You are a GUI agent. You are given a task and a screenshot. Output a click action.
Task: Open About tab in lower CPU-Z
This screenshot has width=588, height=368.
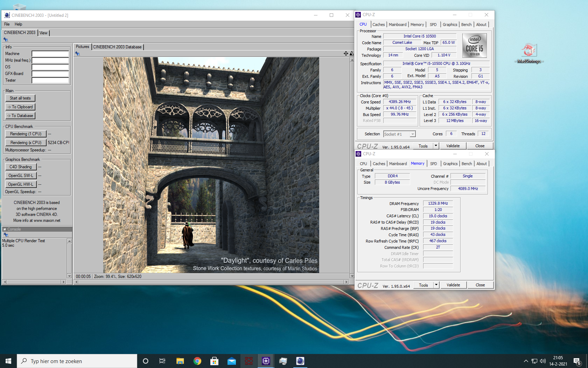[x=482, y=164]
